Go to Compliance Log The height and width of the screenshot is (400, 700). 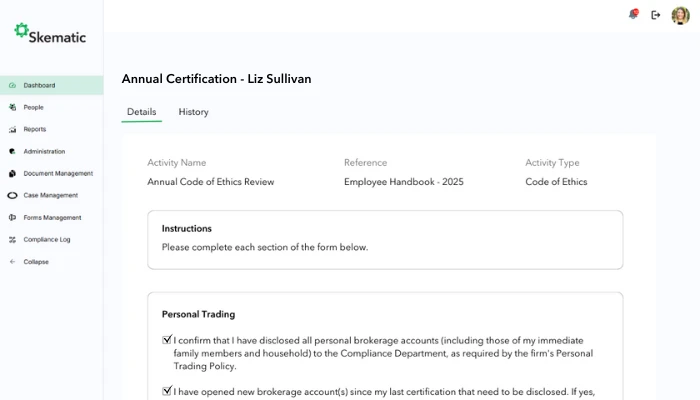click(46, 240)
